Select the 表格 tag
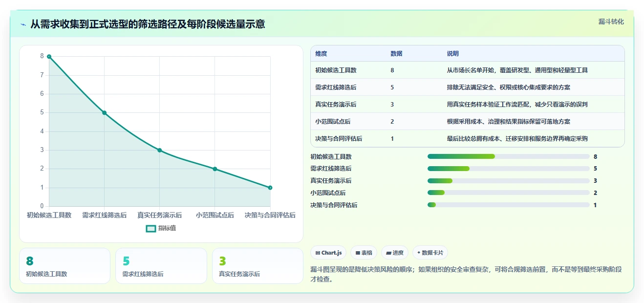Screen dimensions: 644x303 (x=364, y=253)
